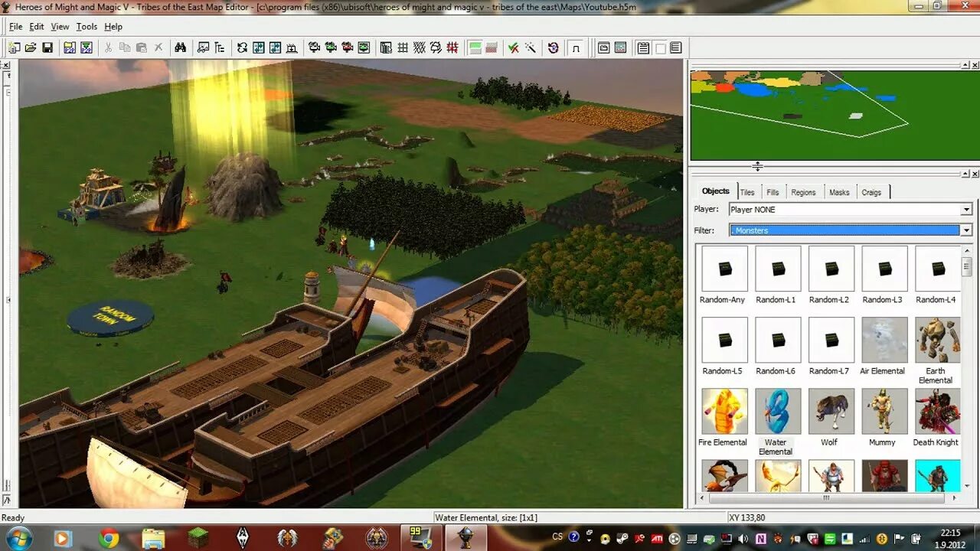Launch Google Chrome from taskbar
Screen dimensions: 980x551
[109, 538]
